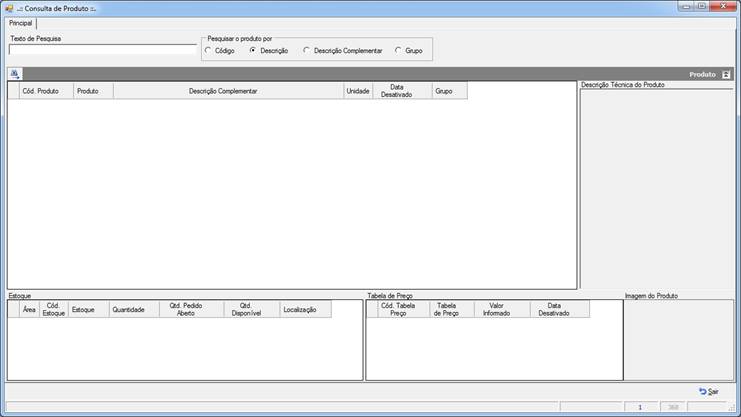Sort by the Quantidade column header
The height and width of the screenshot is (417, 741).
coord(134,310)
